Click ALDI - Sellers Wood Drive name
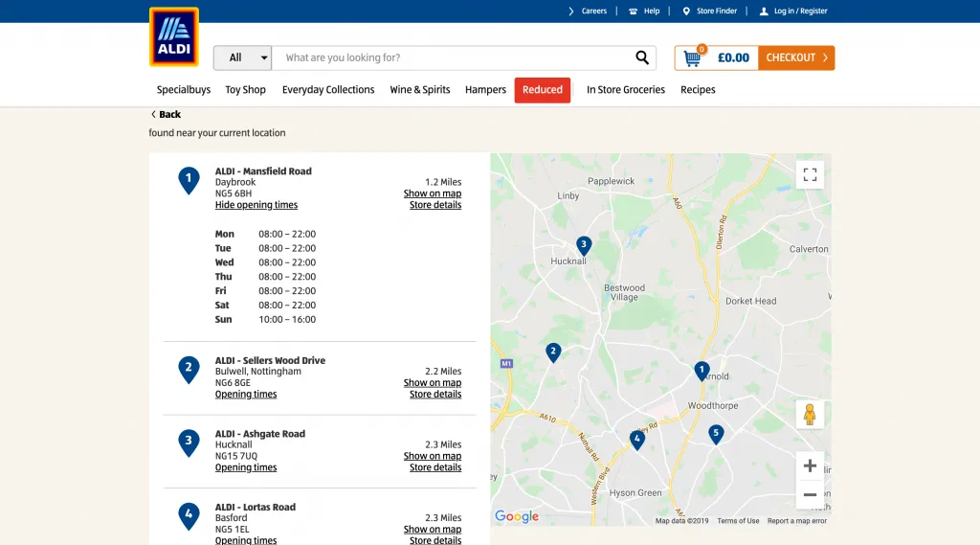Image resolution: width=980 pixels, height=545 pixels. (270, 360)
